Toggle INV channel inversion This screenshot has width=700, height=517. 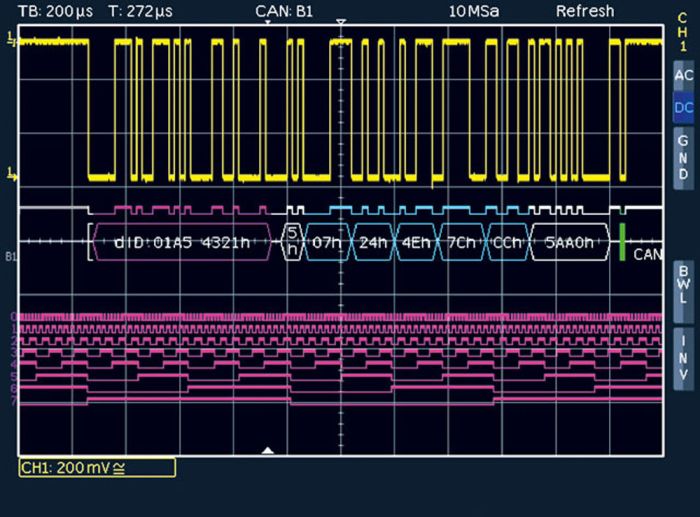[683, 359]
